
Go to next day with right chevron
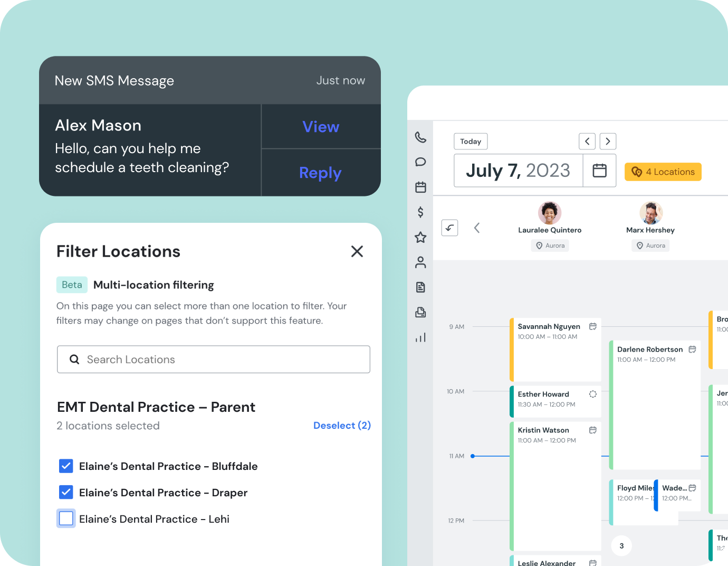click(608, 141)
